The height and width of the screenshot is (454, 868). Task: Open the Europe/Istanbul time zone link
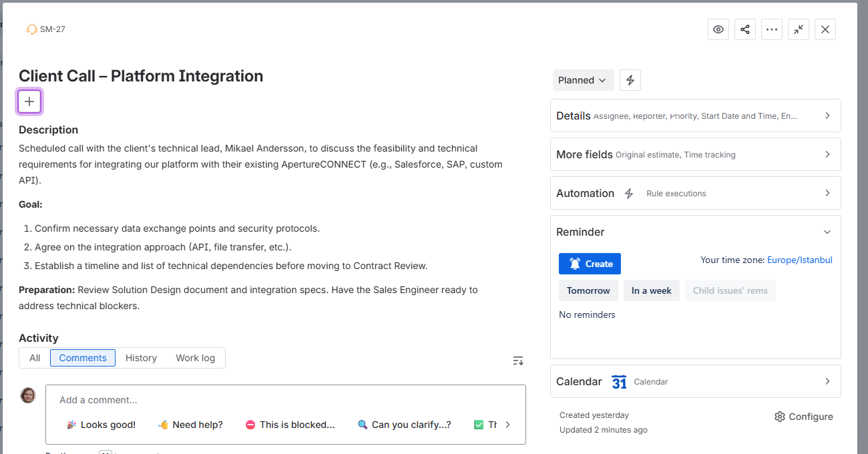coord(799,260)
